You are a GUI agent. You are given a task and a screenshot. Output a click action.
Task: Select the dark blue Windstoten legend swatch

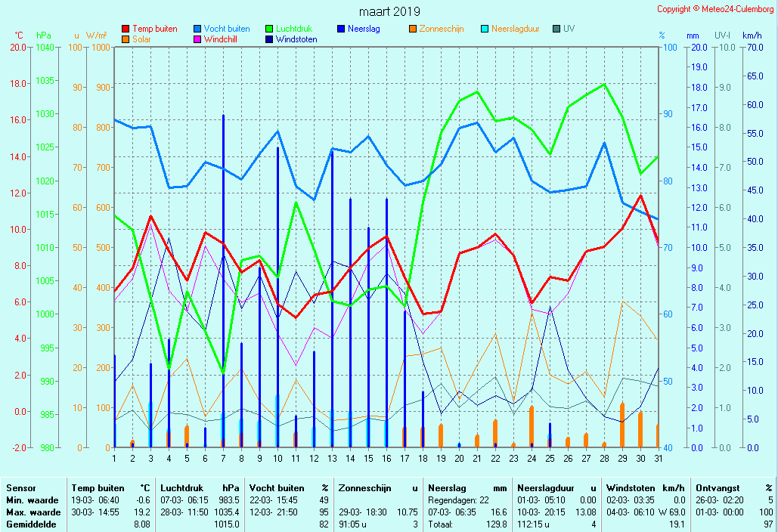[268, 39]
